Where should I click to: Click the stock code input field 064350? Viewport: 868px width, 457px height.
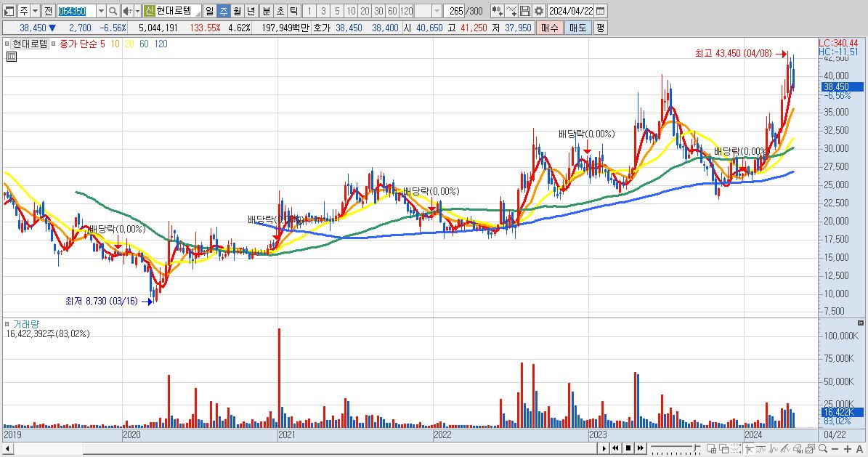click(77, 11)
